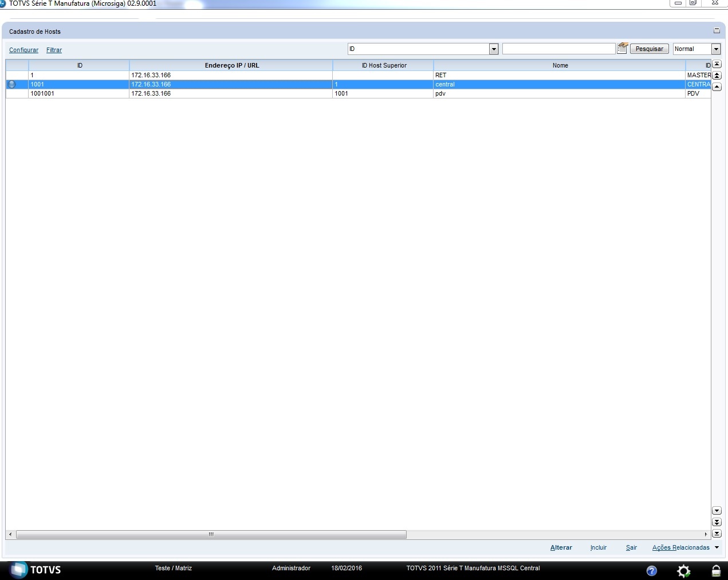Screen dimensions: 728x580
Task: Open the settings gear icon in status bar
Action: [x=683, y=570]
